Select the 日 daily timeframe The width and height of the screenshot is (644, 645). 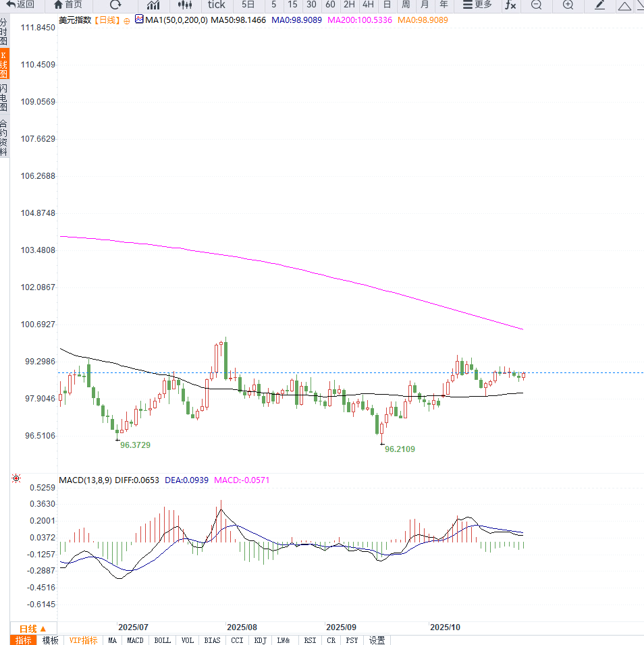[387, 5]
